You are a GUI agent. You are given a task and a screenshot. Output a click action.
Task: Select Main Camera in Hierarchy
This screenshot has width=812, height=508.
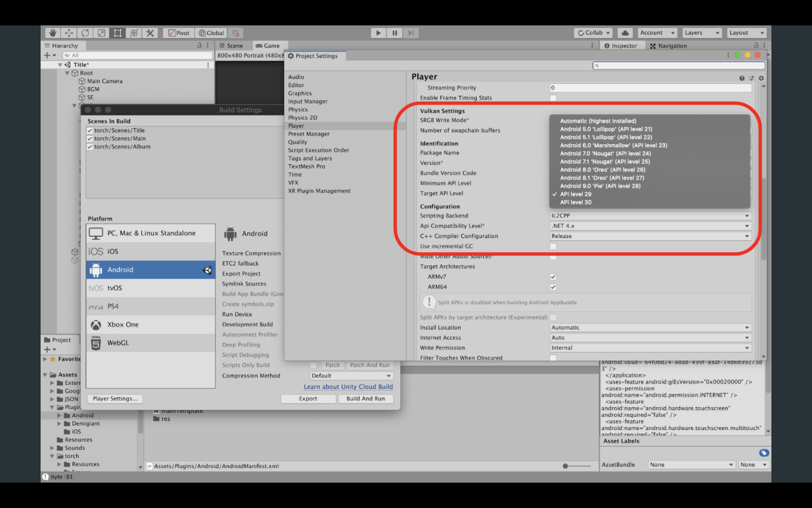pyautogui.click(x=105, y=81)
